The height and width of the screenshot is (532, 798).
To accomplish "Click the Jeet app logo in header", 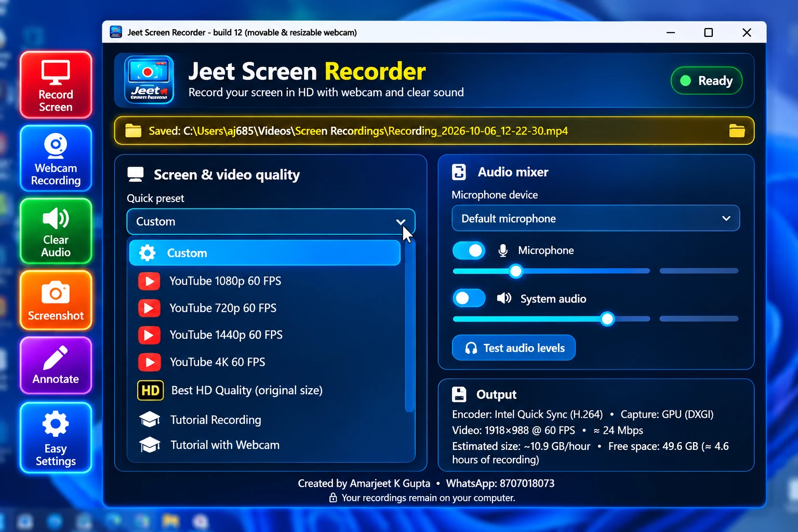I will click(x=149, y=80).
